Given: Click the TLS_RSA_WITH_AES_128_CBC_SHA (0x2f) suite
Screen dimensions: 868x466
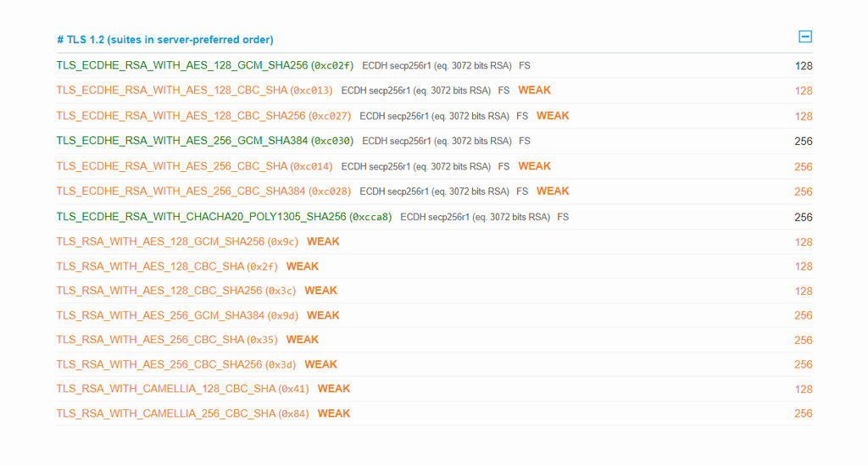Looking at the screenshot, I should click(167, 266).
